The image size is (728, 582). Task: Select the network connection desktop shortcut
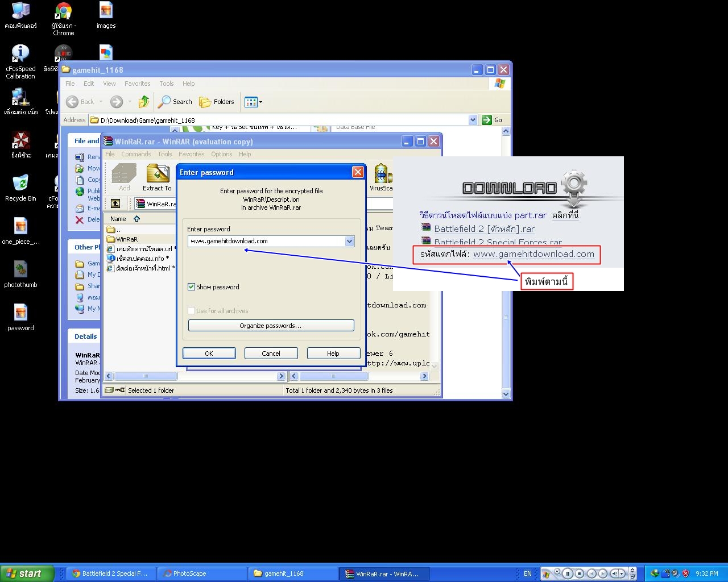tap(20, 101)
